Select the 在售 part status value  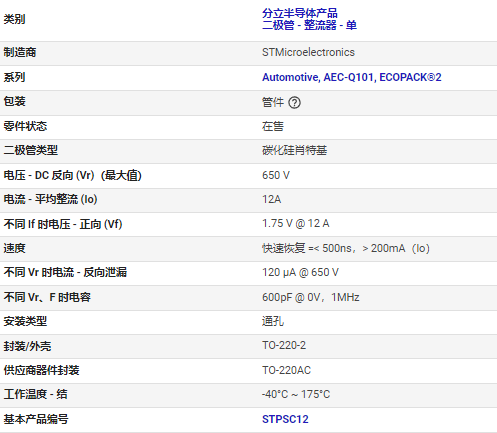[273, 126]
